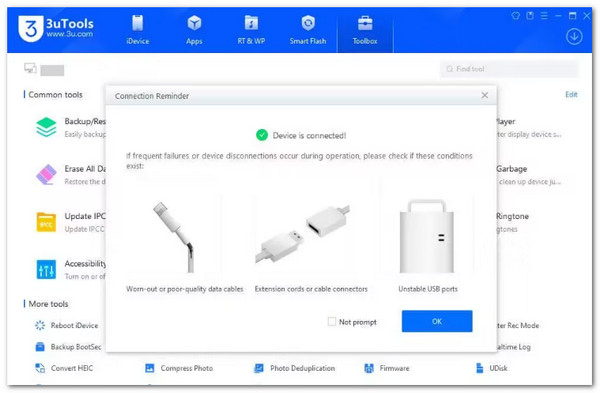Click the device monitor icon below the logo
Image resolution: width=600 pixels, height=393 pixels.
pyautogui.click(x=30, y=68)
